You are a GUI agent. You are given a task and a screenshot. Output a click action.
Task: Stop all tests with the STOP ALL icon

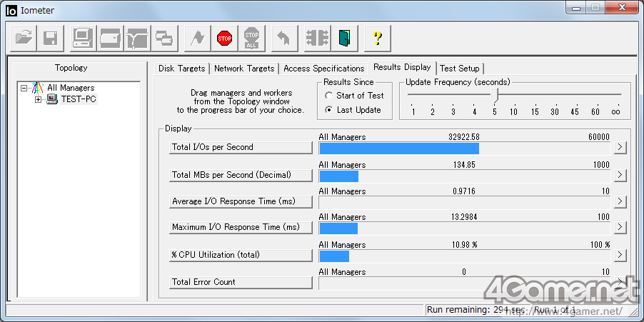(x=252, y=38)
